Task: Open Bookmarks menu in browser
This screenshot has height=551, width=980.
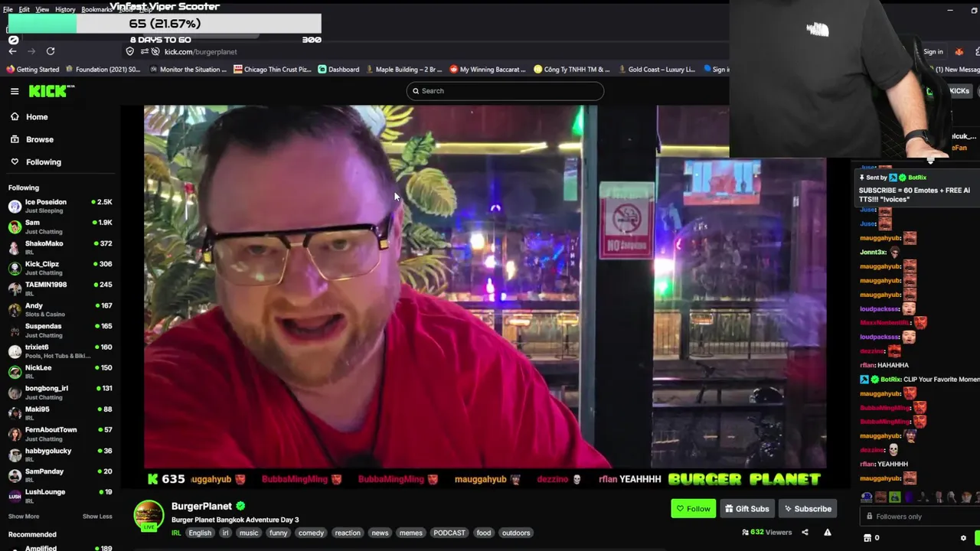Action: 96,9
